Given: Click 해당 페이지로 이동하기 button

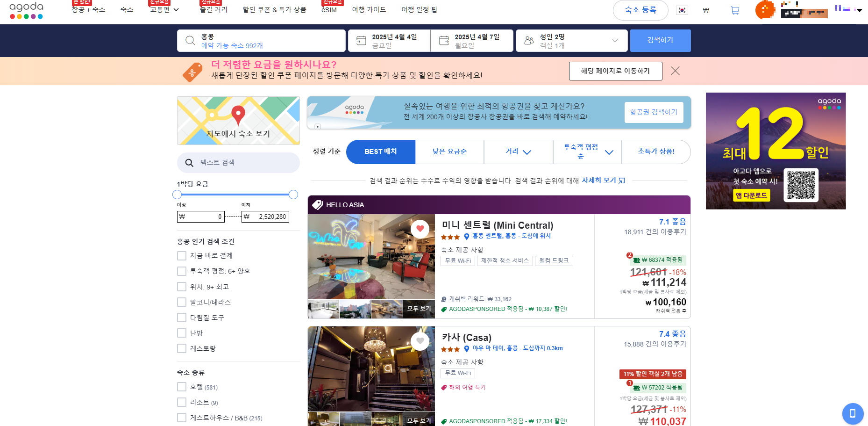Looking at the screenshot, I should [x=615, y=71].
